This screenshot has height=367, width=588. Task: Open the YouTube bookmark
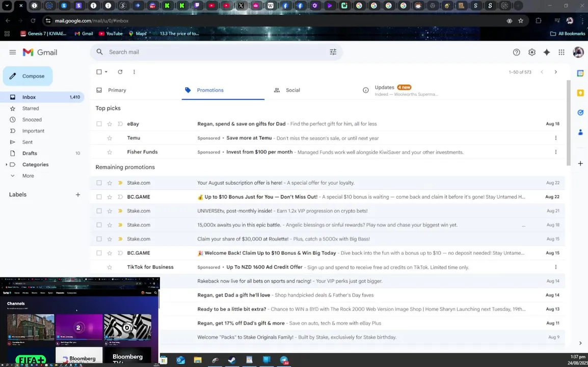[111, 34]
